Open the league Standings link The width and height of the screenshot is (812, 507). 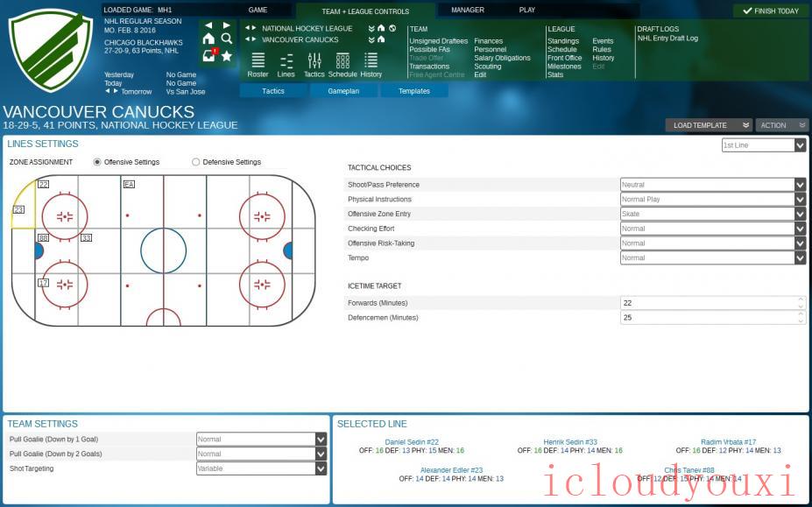click(563, 41)
